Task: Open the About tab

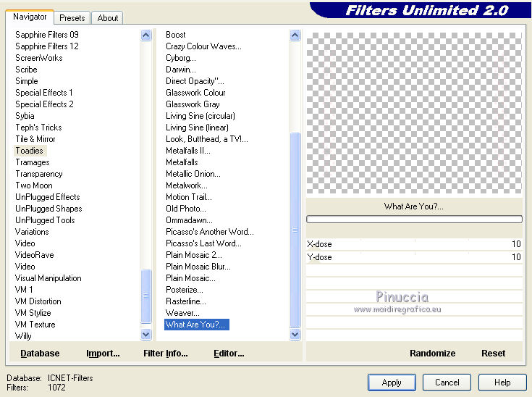Action: pos(108,17)
